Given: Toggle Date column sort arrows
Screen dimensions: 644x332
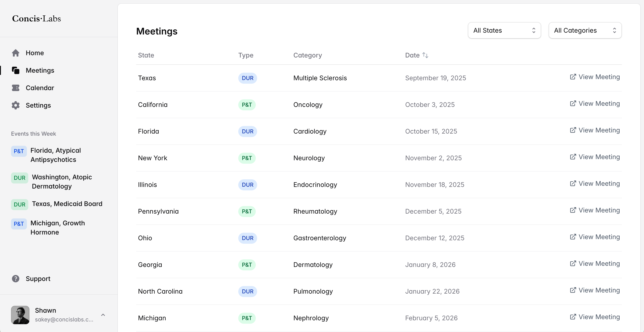Looking at the screenshot, I should point(425,55).
